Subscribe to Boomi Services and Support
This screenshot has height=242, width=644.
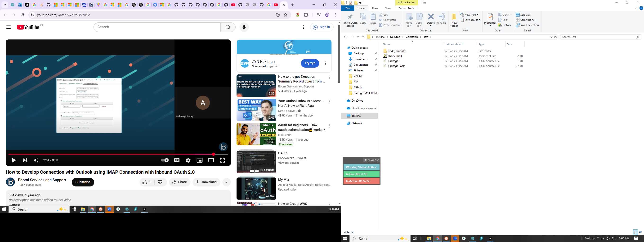83,182
